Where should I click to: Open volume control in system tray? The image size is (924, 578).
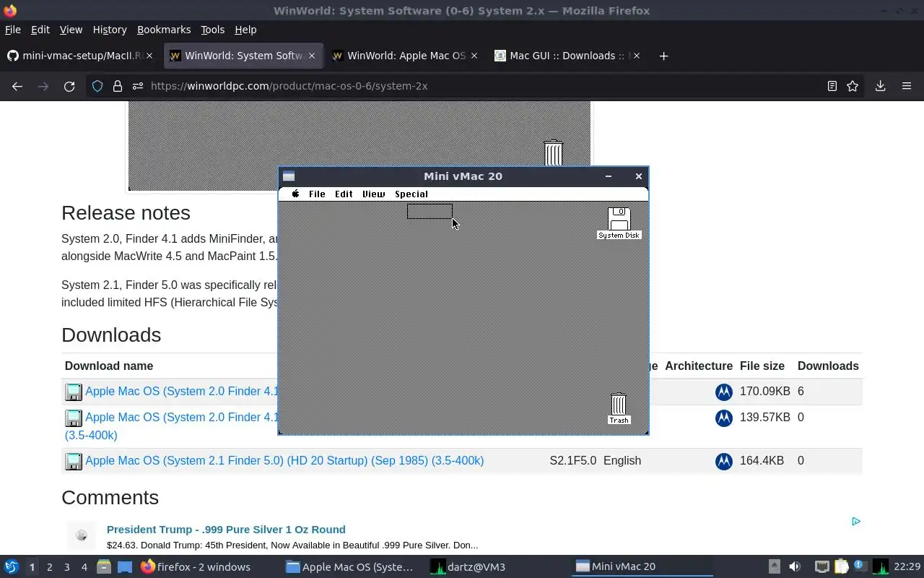pos(795,566)
